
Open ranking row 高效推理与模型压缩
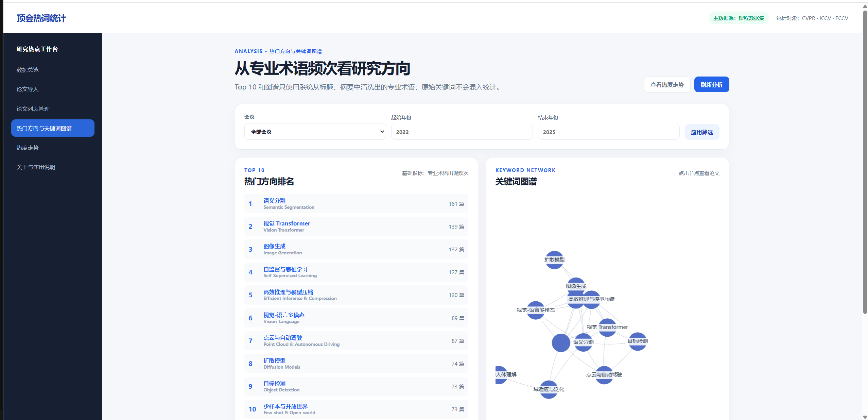coord(356,295)
